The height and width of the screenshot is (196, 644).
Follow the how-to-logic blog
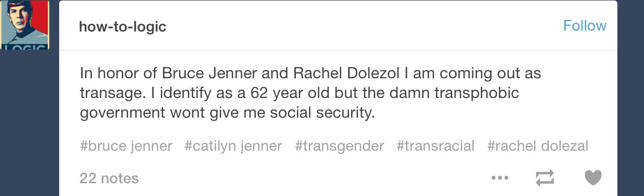tap(585, 26)
